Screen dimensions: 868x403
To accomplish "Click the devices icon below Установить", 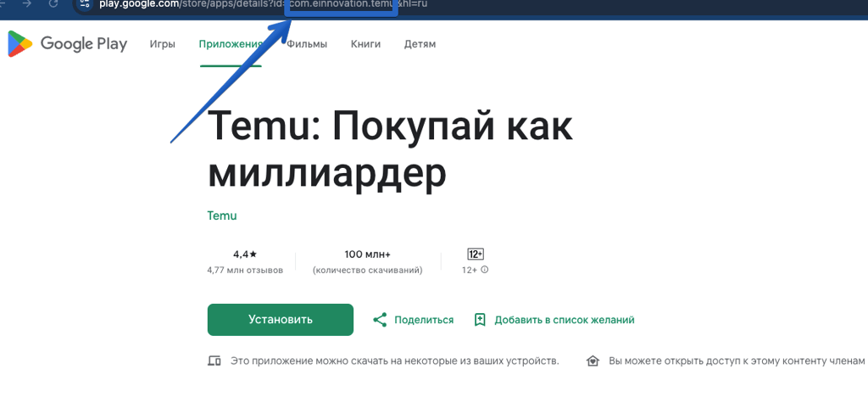I will [214, 361].
